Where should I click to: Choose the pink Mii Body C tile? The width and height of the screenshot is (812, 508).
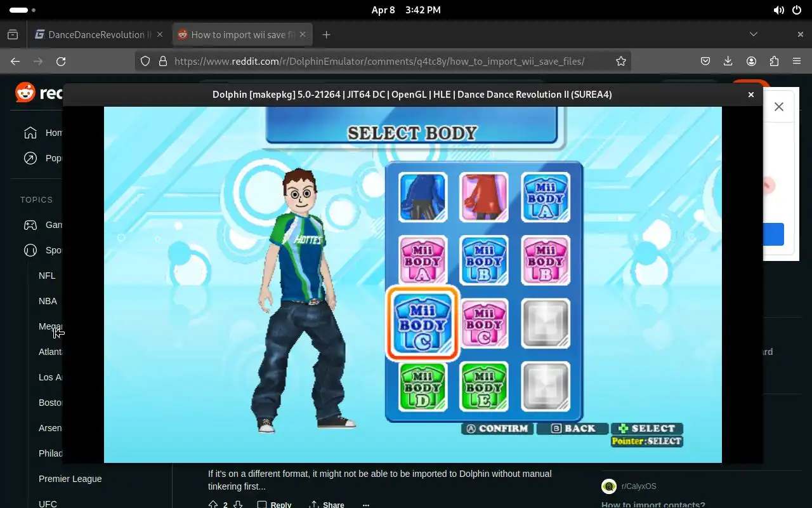click(484, 323)
